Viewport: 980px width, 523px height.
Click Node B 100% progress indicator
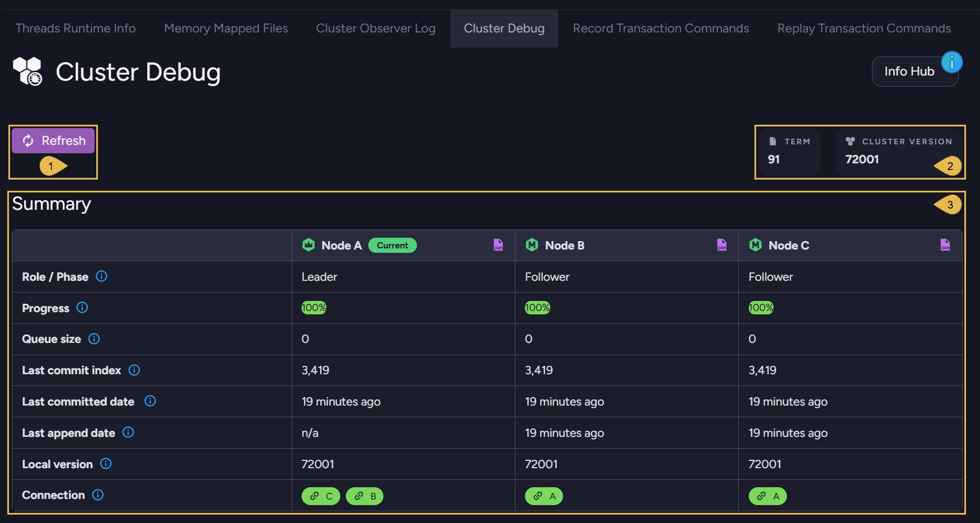537,308
